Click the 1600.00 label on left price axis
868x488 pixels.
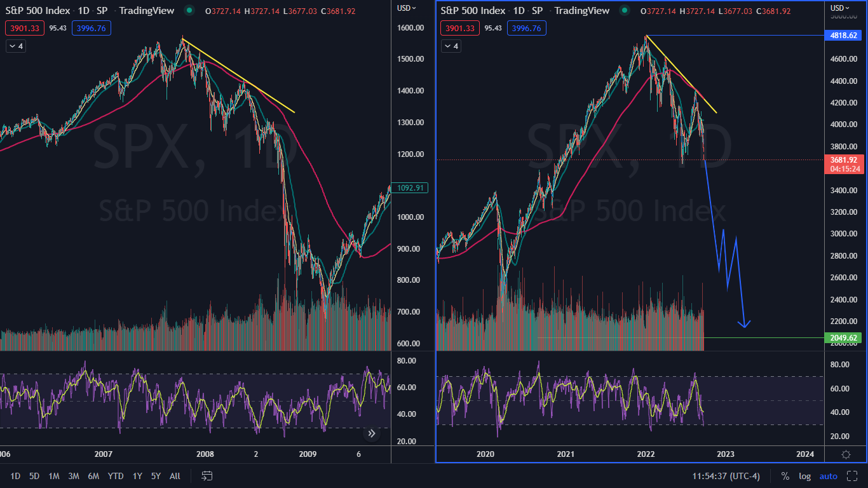pos(410,27)
